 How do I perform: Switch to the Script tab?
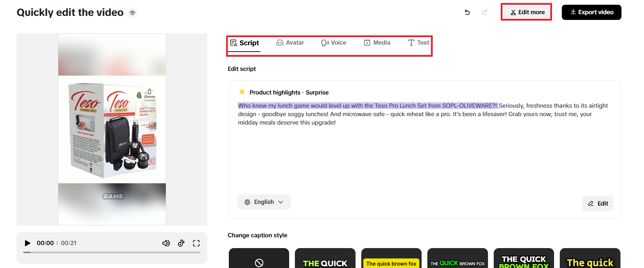(244, 43)
